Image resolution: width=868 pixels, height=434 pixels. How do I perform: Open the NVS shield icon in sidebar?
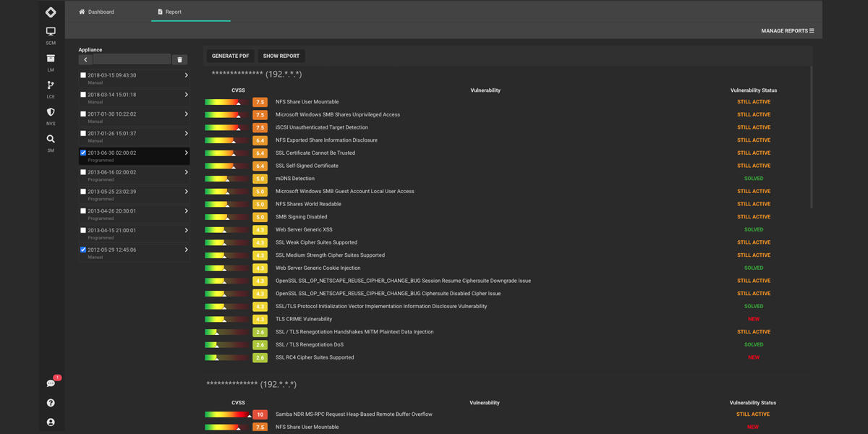point(51,112)
